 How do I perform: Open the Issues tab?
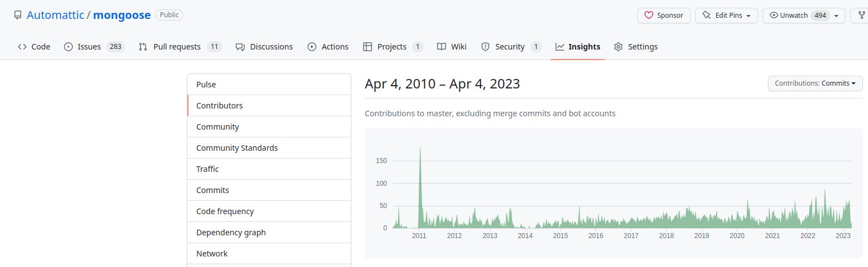tap(94, 47)
